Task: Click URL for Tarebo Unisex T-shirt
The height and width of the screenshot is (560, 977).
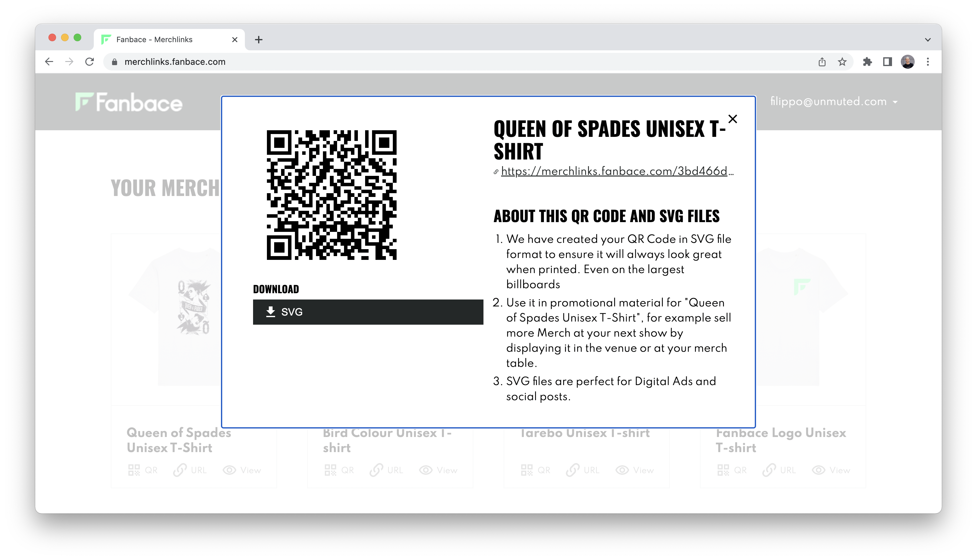Action: tap(583, 470)
